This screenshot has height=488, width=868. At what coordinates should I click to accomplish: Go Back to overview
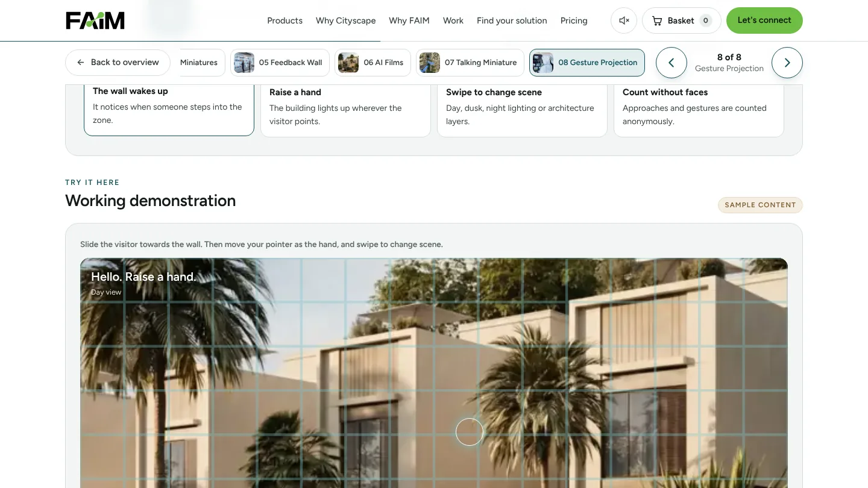pos(118,63)
